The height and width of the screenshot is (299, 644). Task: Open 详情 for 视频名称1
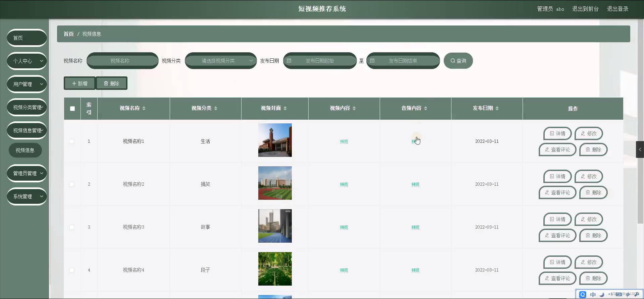[557, 133]
